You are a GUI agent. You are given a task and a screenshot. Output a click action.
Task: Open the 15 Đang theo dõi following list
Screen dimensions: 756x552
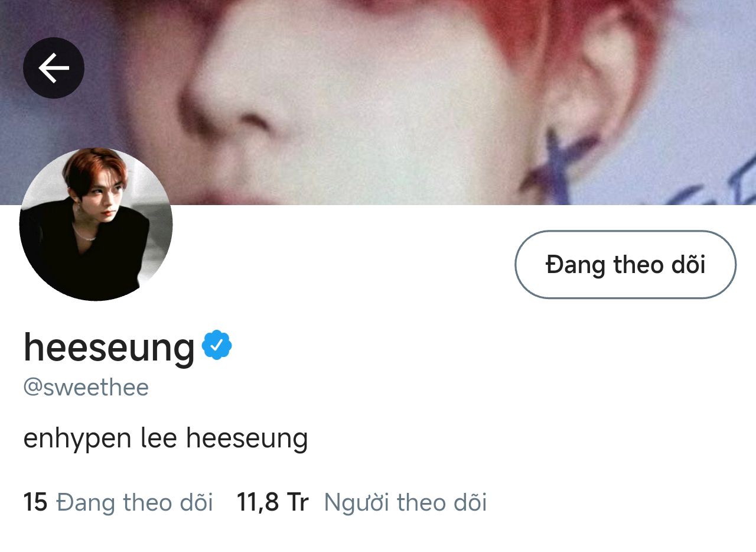tap(118, 502)
